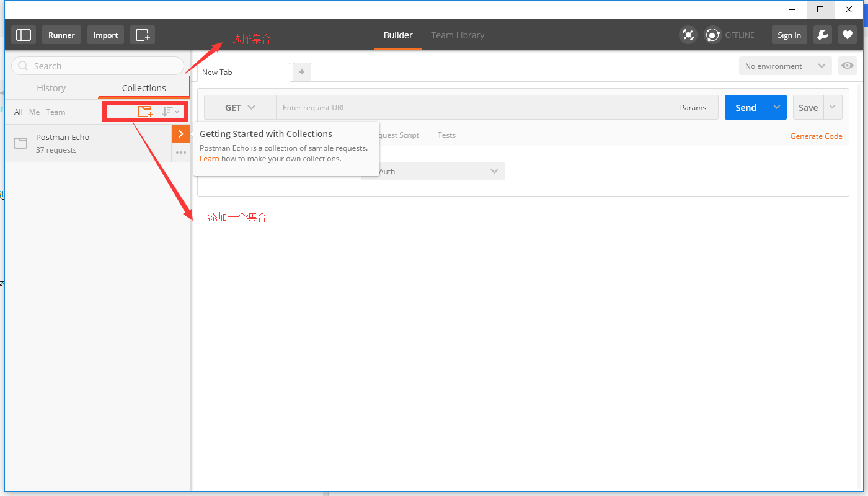Open the Postman Echo collection

point(88,143)
